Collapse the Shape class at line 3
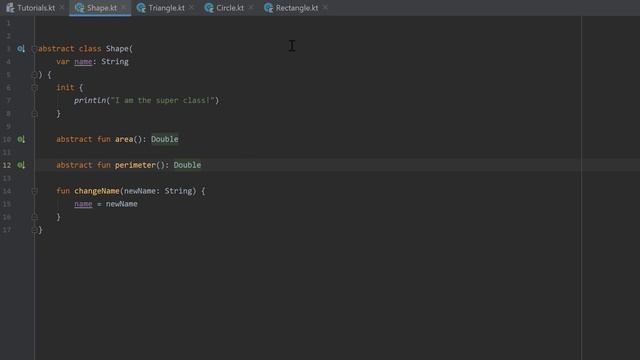This screenshot has width=640, height=360. click(35, 49)
